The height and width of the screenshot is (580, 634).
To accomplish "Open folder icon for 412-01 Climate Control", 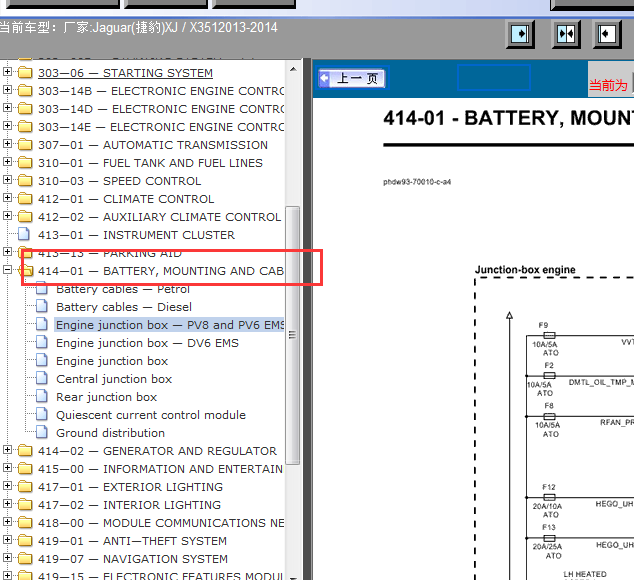I will click(x=25, y=199).
